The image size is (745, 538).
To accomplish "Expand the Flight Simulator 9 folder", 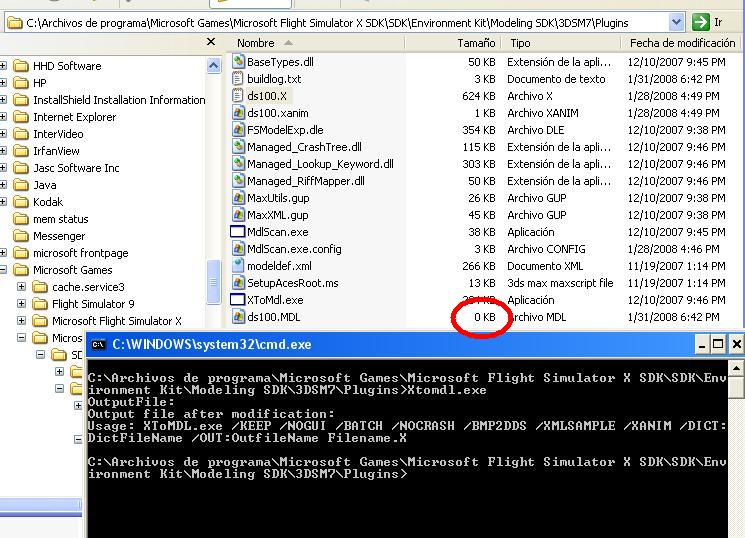I will (x=21, y=304).
